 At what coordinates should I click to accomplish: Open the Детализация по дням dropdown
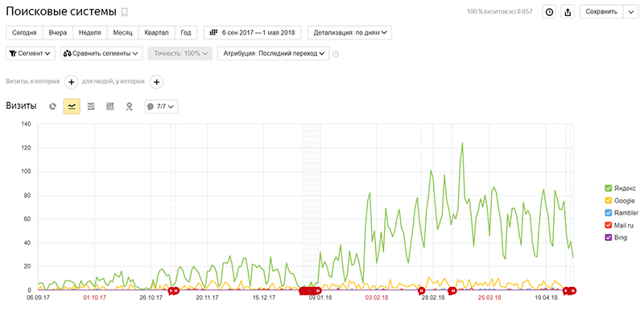[349, 32]
